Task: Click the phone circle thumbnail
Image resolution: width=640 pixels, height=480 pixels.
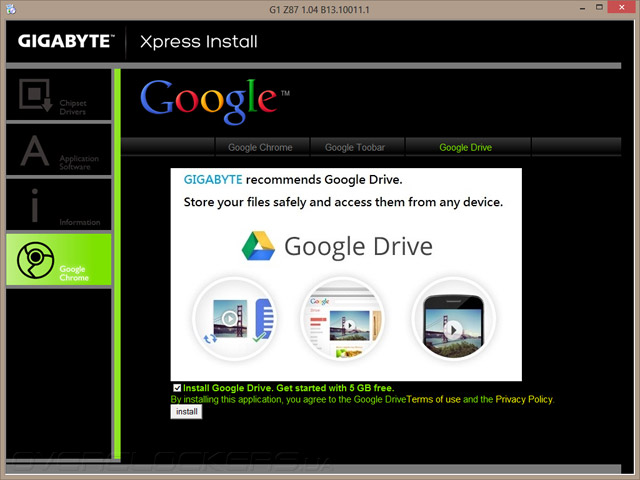Action: coord(453,319)
